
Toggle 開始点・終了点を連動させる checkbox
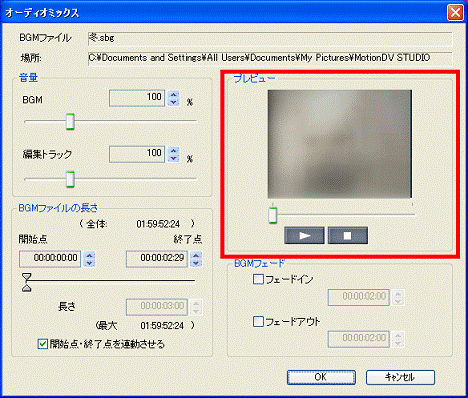click(43, 344)
